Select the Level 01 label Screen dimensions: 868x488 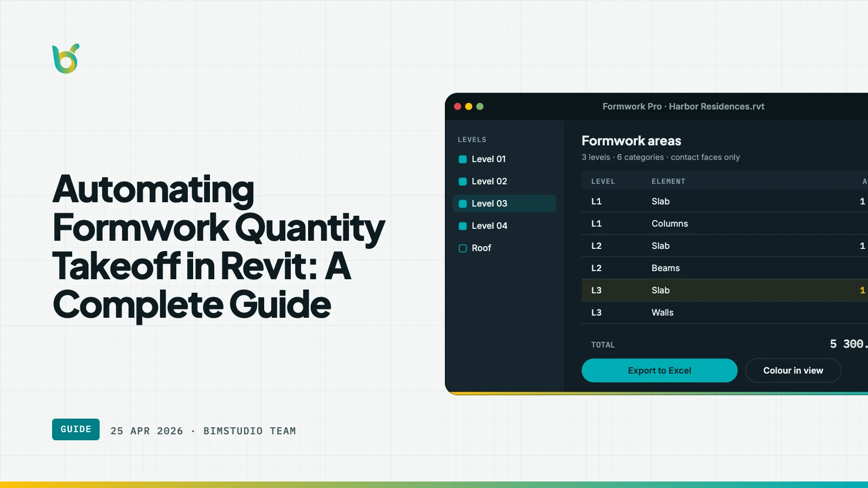pyautogui.click(x=488, y=159)
